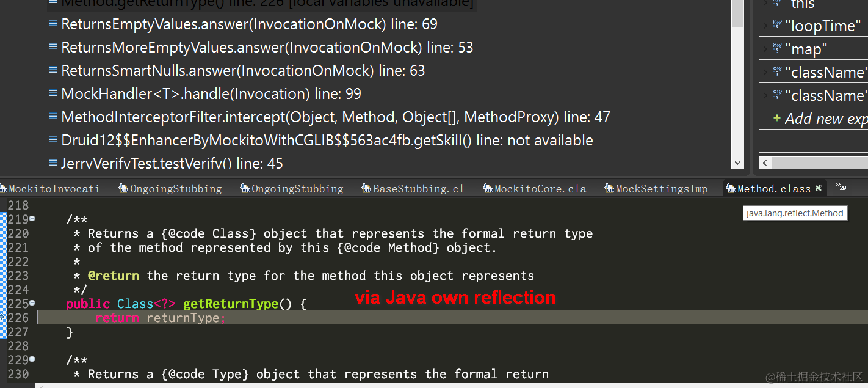Click the @return Javadoc tag

point(114,276)
